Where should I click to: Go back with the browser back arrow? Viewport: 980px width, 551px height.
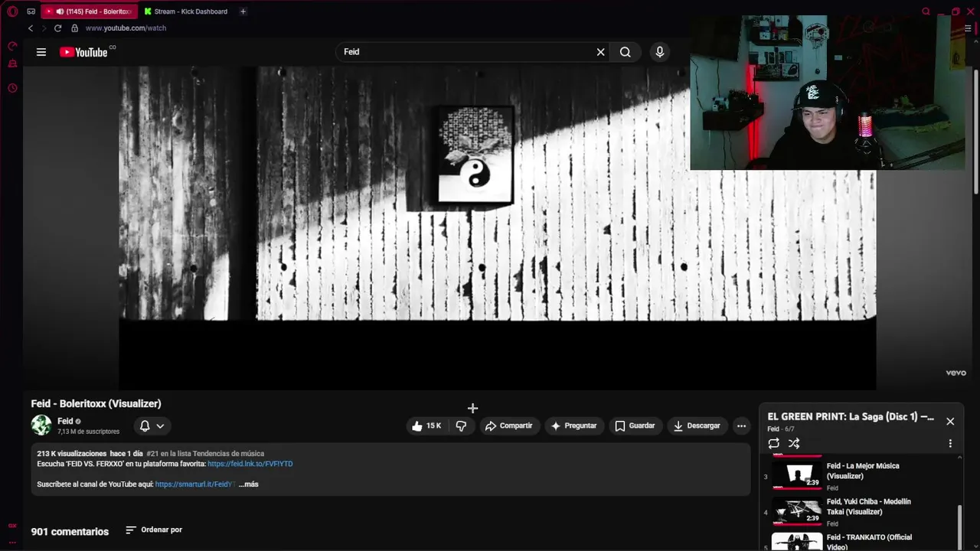[x=31, y=28]
